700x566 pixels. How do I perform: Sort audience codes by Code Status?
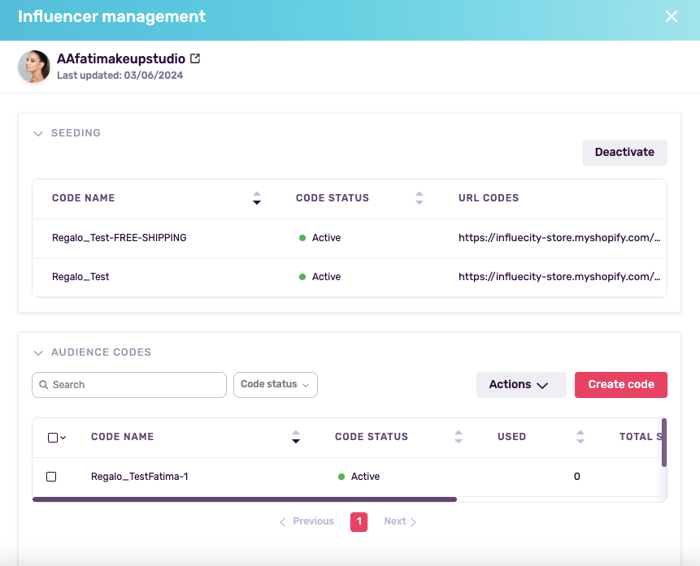(x=458, y=437)
